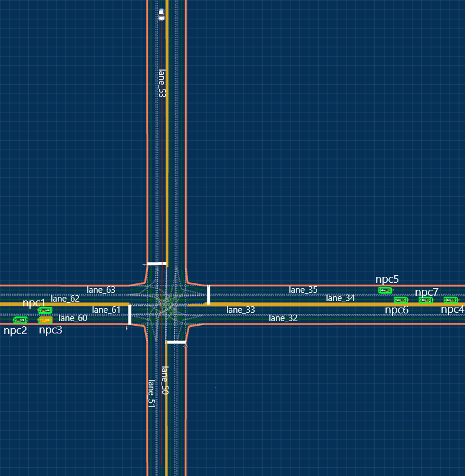Click the north approach white stop line
The width and height of the screenshot is (465, 476).
pyautogui.click(x=157, y=263)
